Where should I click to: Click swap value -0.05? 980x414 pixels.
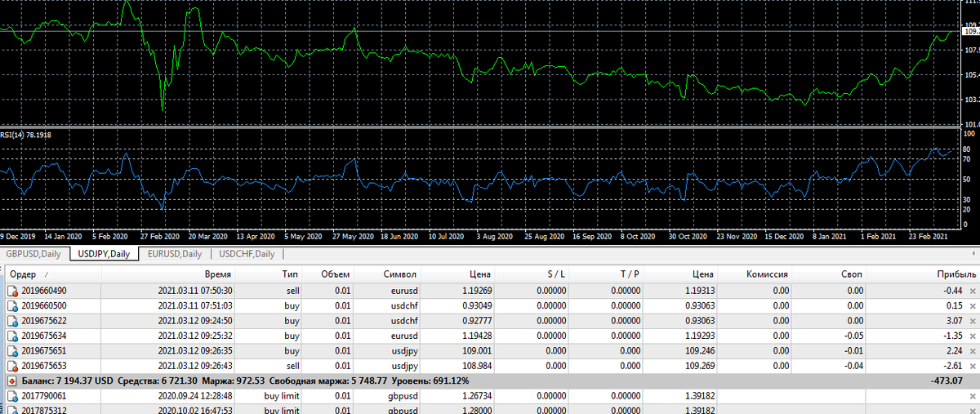click(x=853, y=336)
